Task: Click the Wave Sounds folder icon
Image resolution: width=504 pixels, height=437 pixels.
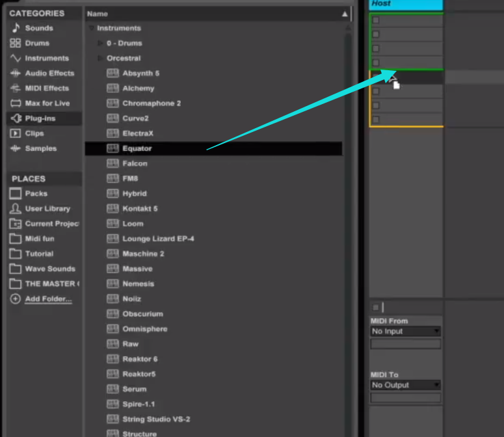Action: coord(15,269)
